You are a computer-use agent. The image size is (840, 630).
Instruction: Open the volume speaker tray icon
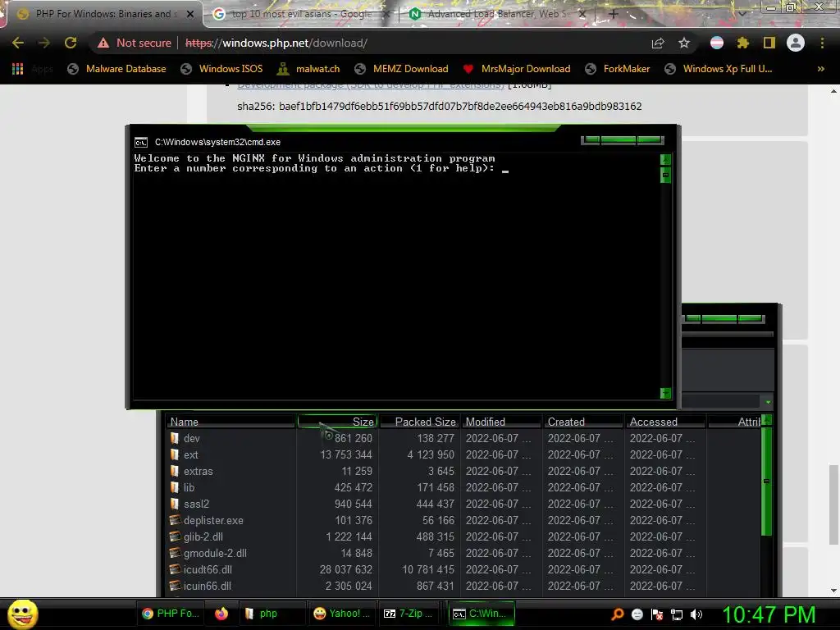(x=696, y=614)
